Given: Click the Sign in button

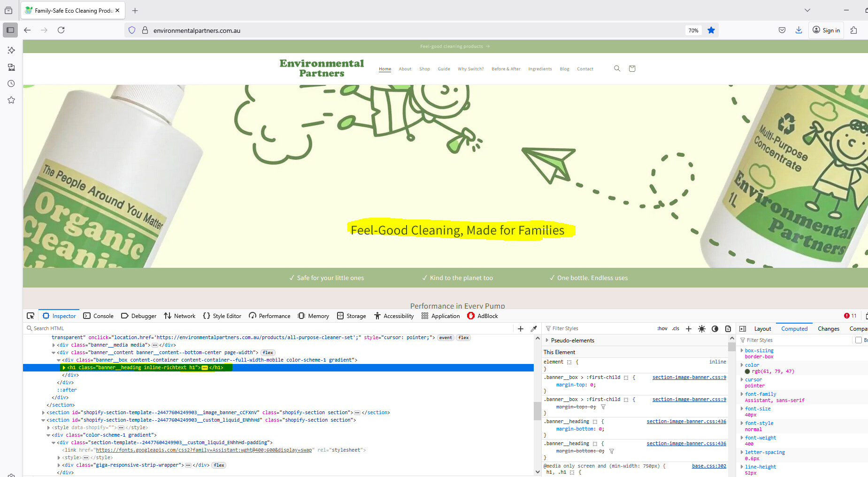Looking at the screenshot, I should pyautogui.click(x=826, y=30).
